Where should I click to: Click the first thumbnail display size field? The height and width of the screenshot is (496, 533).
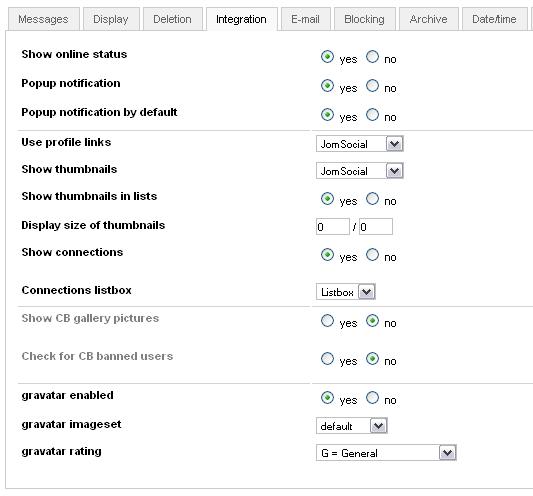tap(333, 227)
